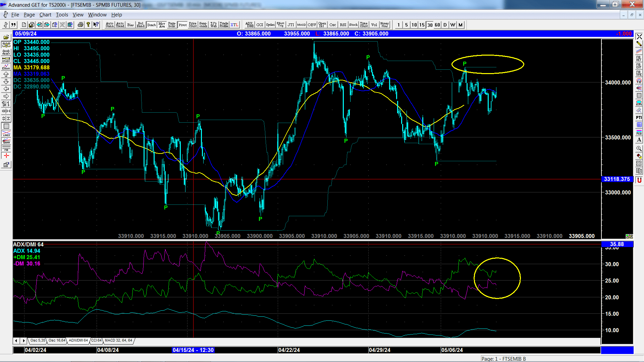Click the up arrow in left sidebar

tap(6, 74)
